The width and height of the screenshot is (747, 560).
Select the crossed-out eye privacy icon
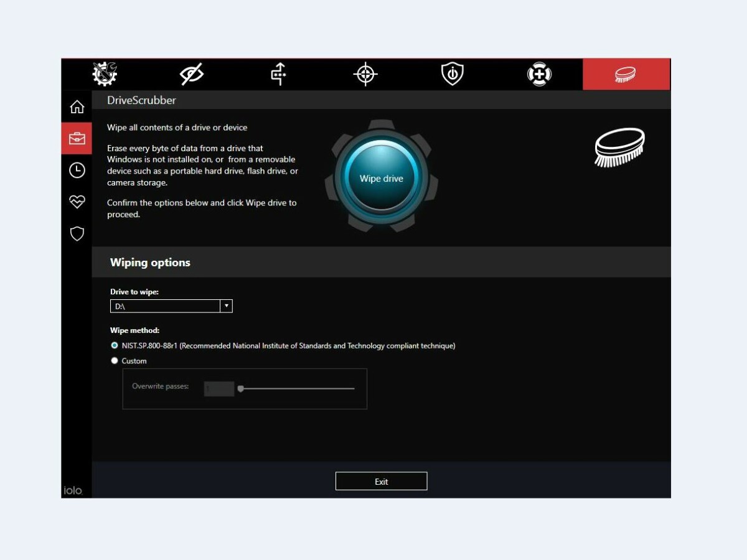[192, 75]
